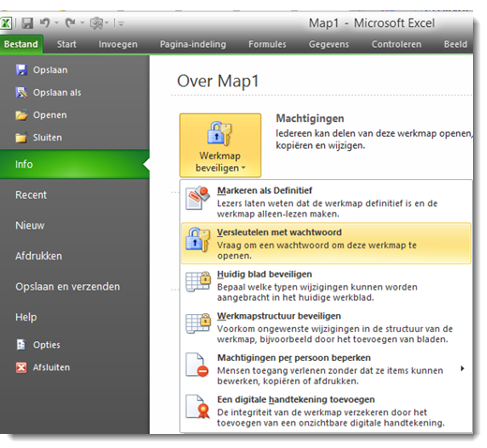Choose Opslaan als in sidebar
Image resolution: width=487 pixels, height=448 pixels.
pyautogui.click(x=57, y=93)
